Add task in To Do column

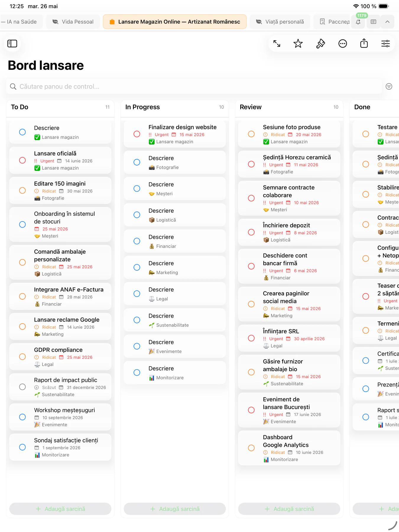[60, 509]
